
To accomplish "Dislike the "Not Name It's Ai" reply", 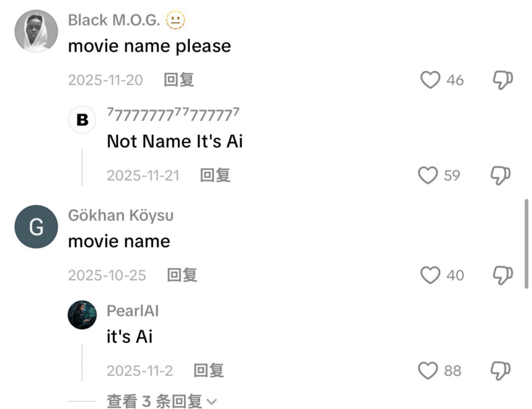I will 501,176.
